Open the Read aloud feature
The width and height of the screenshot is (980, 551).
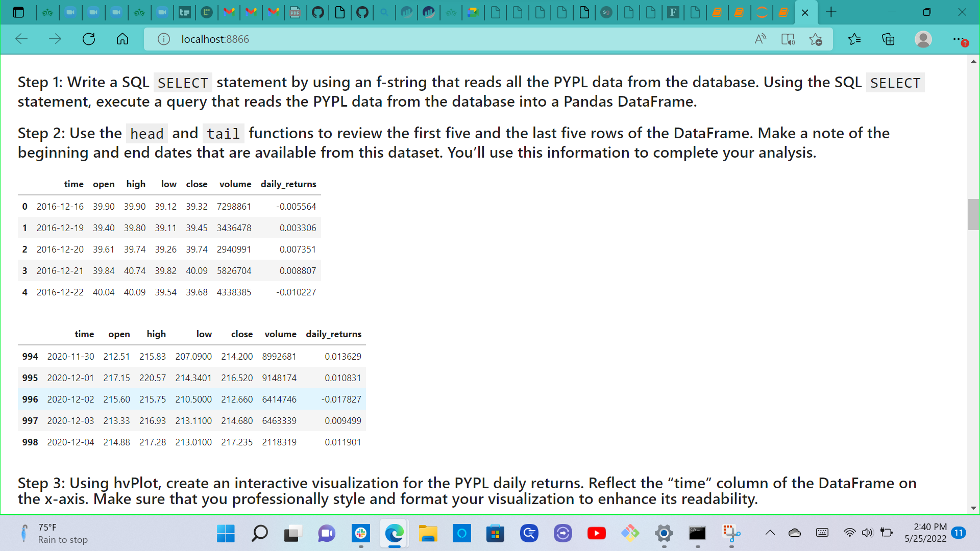pyautogui.click(x=761, y=39)
